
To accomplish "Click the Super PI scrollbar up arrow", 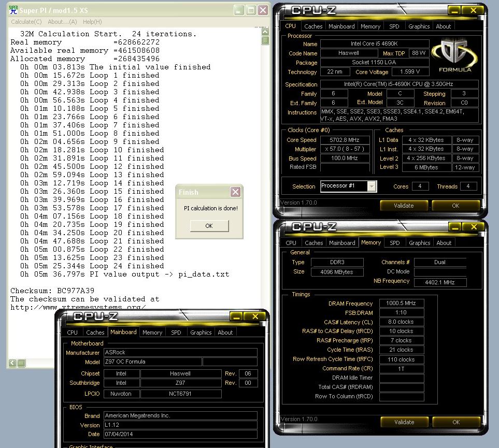I will coord(265,32).
